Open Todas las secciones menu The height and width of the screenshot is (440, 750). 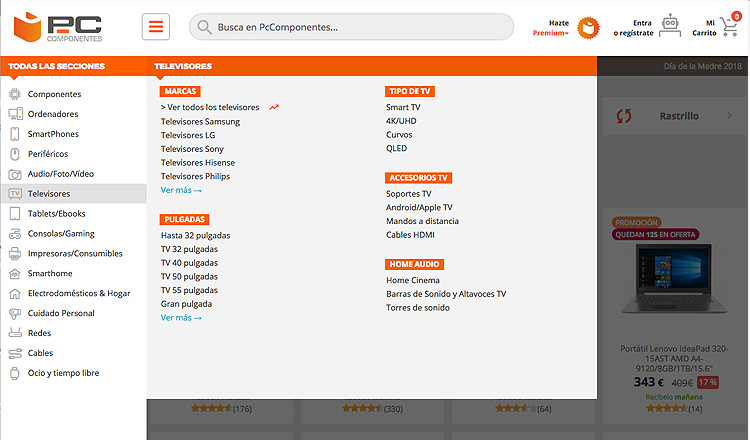click(x=56, y=66)
